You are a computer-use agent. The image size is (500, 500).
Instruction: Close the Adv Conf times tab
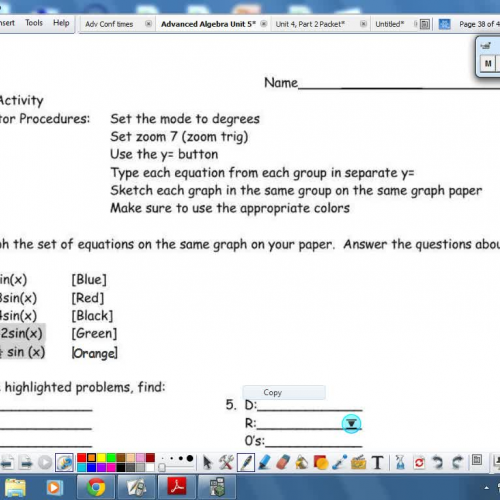(148, 24)
